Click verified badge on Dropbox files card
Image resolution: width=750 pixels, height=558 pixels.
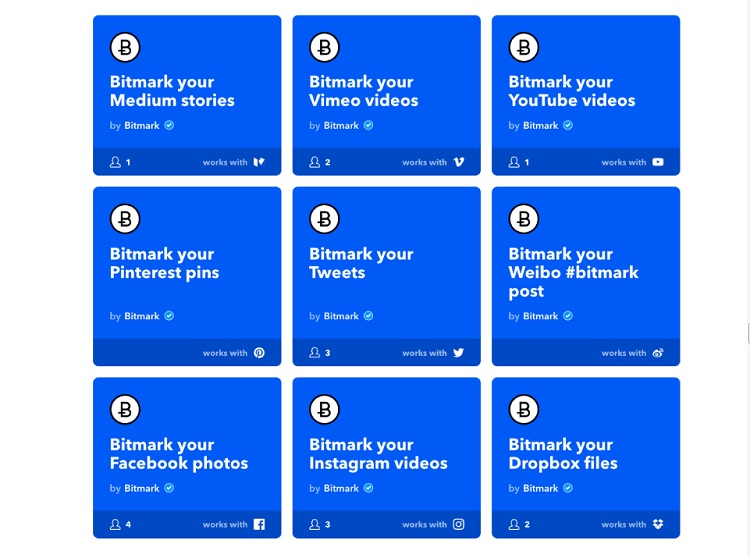(568, 488)
